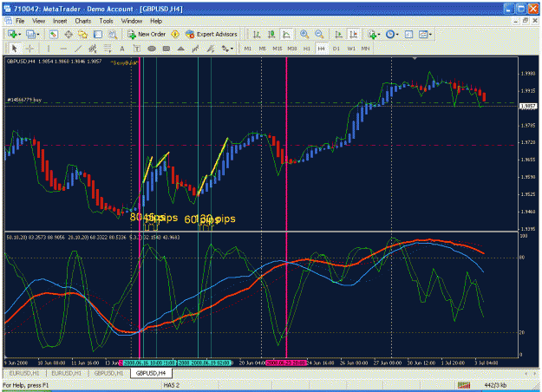Open the View menu

coord(39,21)
